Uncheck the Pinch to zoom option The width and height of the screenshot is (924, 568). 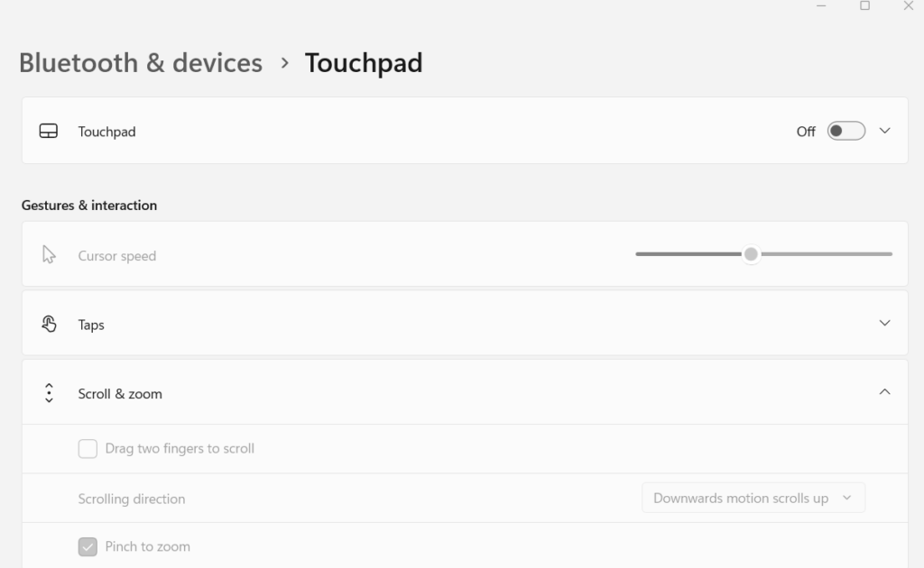pyautogui.click(x=88, y=546)
